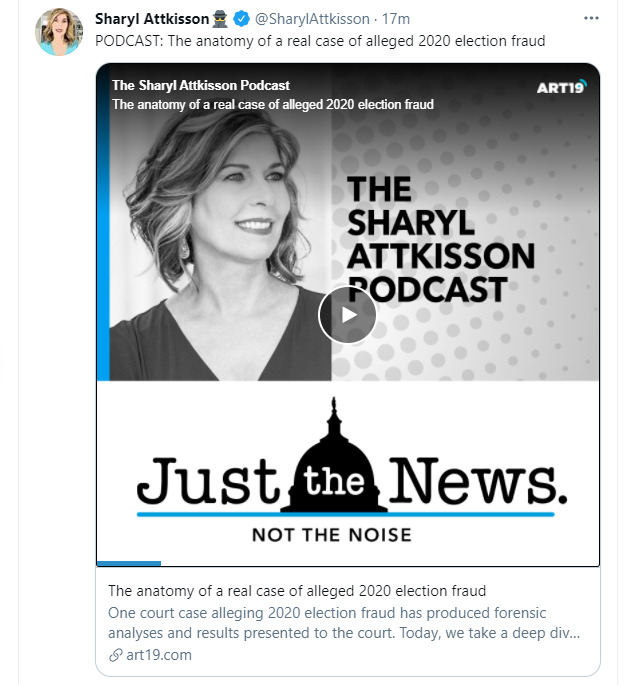The height and width of the screenshot is (685, 624).
Task: Open the art19.com domain link
Action: (159, 655)
